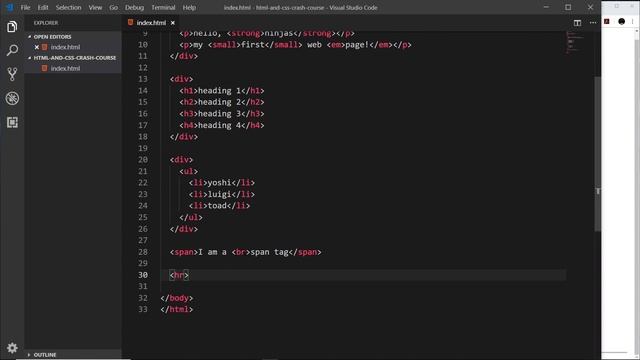
Task: Click the round profile icon in browser window
Action: tap(621, 22)
